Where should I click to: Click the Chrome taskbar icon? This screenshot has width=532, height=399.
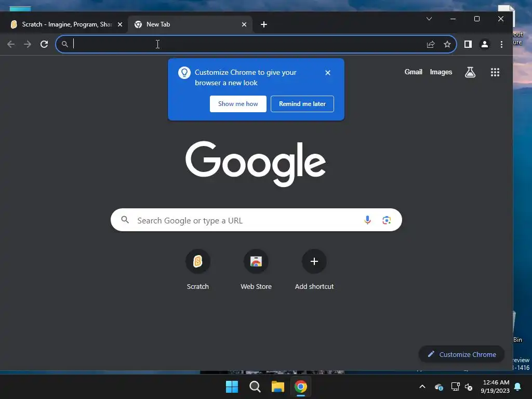[301, 387]
